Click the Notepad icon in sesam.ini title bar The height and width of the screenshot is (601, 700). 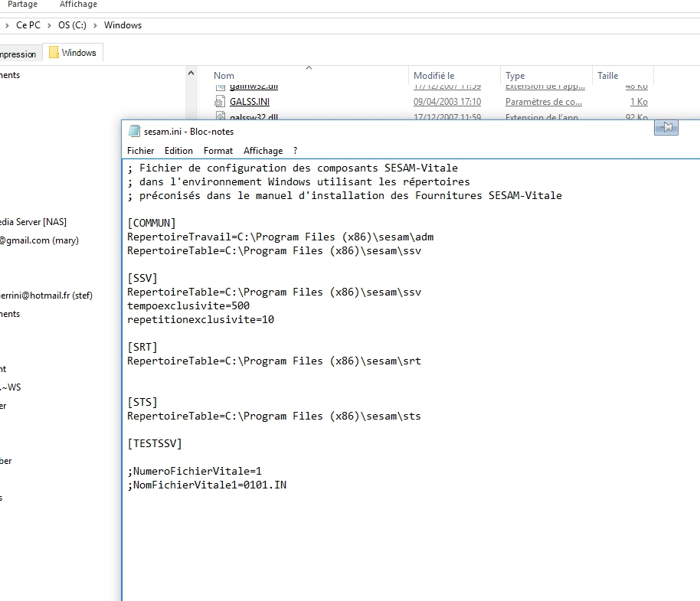pyautogui.click(x=134, y=131)
